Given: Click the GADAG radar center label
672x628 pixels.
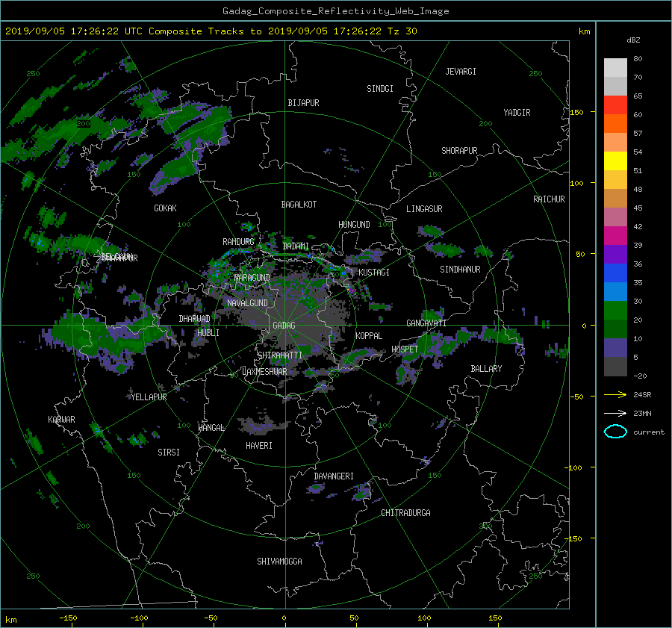Looking at the screenshot, I should tap(284, 326).
